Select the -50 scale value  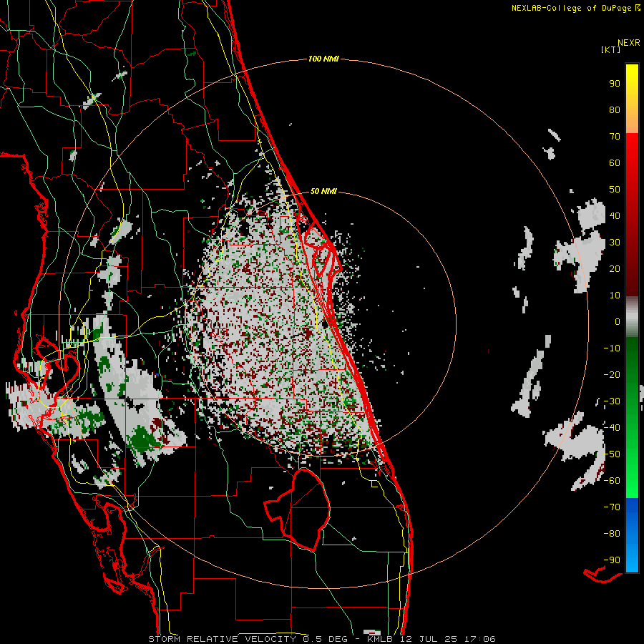click(612, 454)
